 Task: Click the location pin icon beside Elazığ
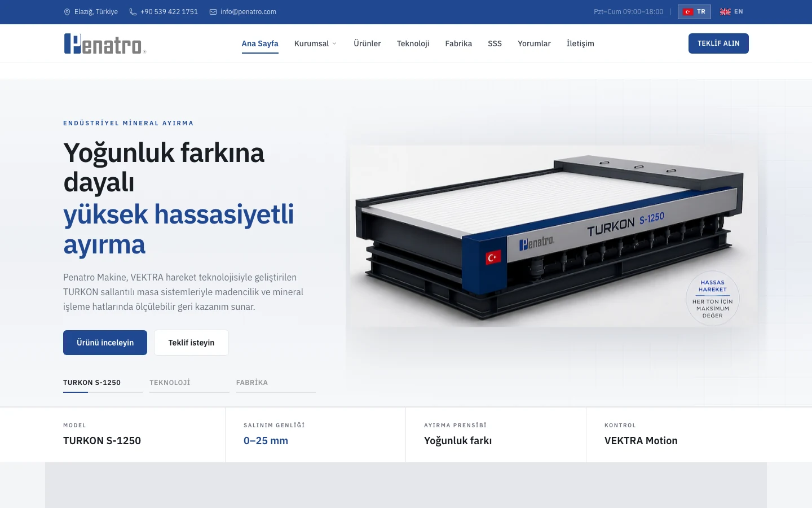[67, 12]
